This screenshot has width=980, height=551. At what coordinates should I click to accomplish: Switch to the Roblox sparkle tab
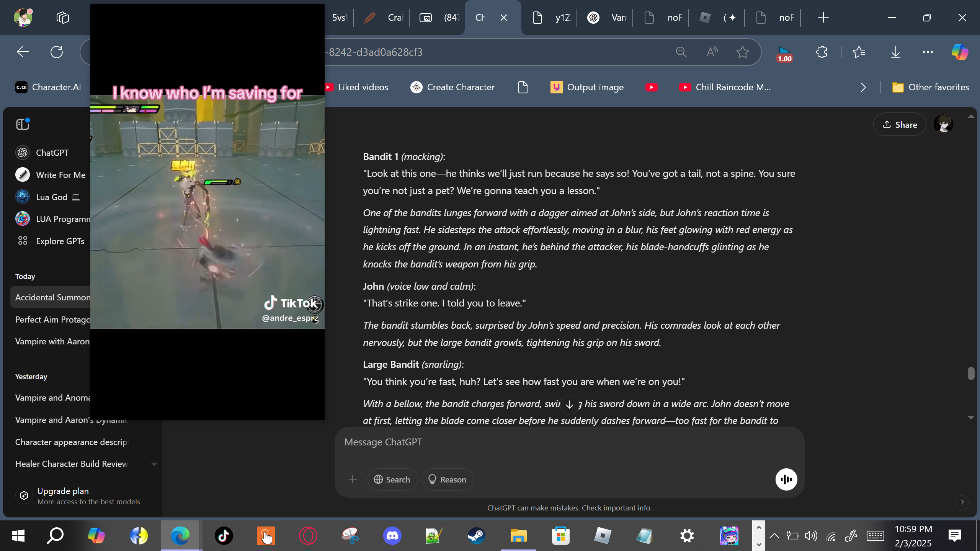click(718, 18)
